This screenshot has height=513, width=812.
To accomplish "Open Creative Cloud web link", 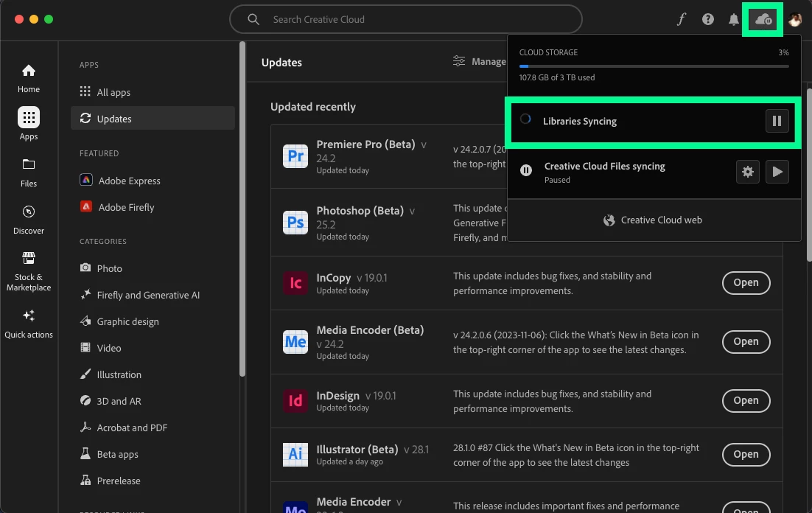I will tap(653, 220).
